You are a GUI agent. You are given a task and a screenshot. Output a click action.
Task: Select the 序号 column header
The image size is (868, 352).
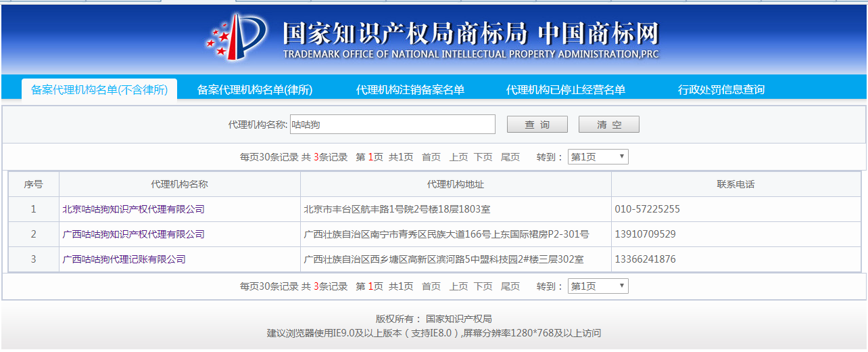coord(34,184)
